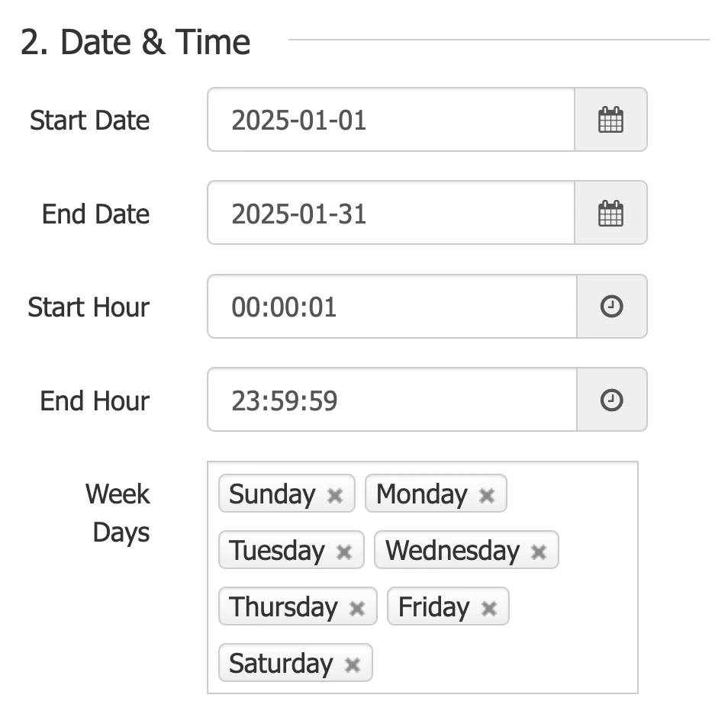Image resolution: width=728 pixels, height=714 pixels.
Task: Remove Friday from Week Days
Action: (x=488, y=606)
